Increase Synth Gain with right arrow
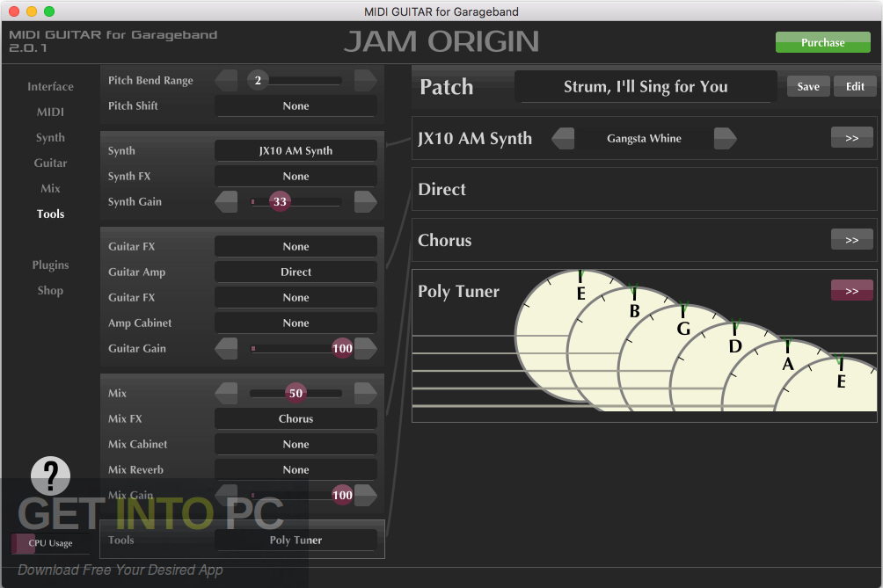 [x=366, y=201]
